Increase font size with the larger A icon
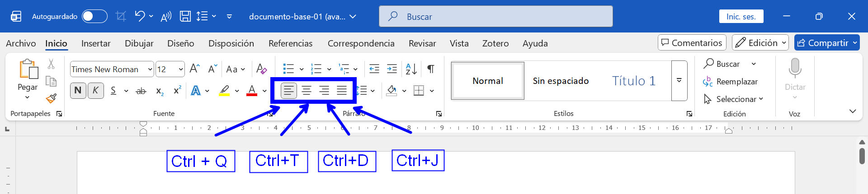This screenshot has width=868, height=194. (194, 69)
